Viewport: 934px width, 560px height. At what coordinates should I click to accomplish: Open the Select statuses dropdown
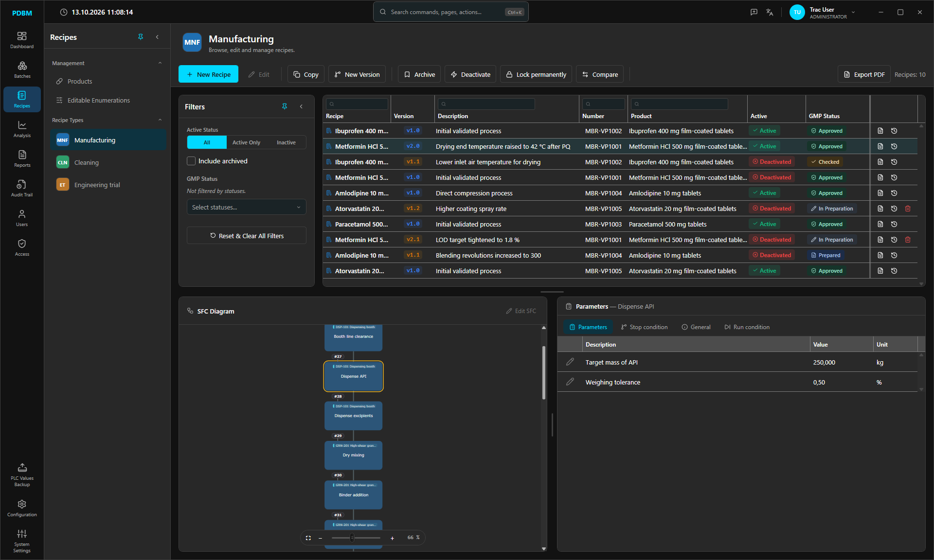pos(246,207)
